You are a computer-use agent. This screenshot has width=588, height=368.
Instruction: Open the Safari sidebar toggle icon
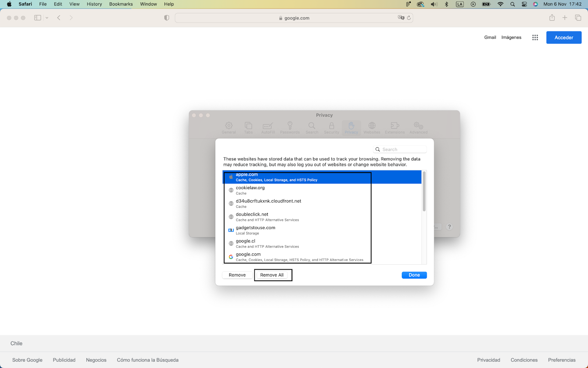pyautogui.click(x=37, y=18)
